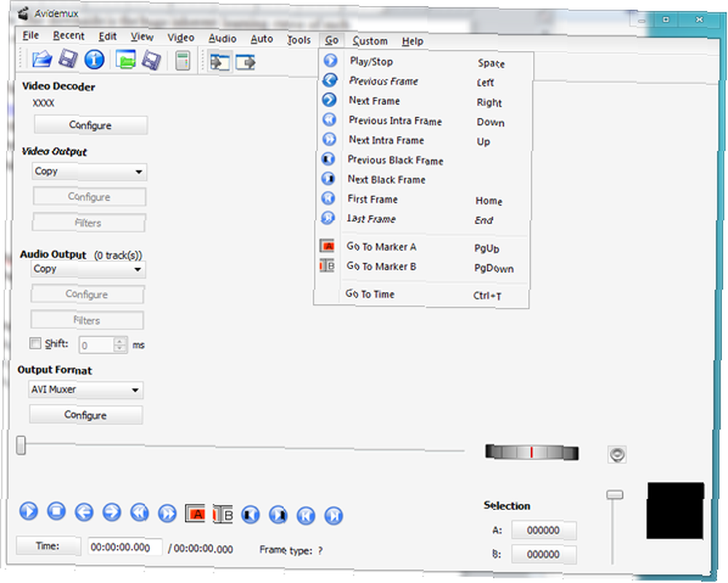728x583 pixels.
Task: Open the Audio menu
Action: click(222, 39)
